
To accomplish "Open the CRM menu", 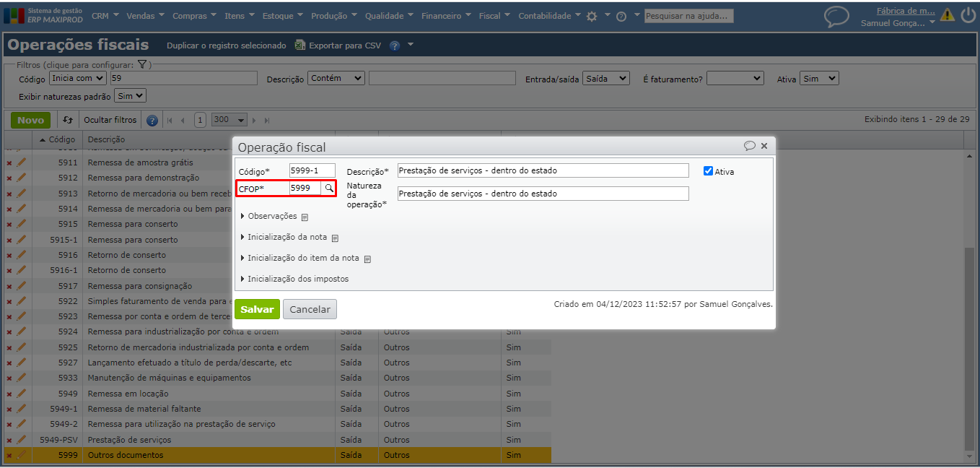I will click(105, 15).
